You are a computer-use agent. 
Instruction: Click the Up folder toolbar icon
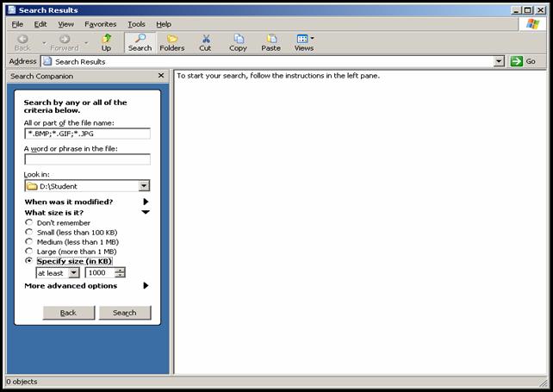[106, 42]
